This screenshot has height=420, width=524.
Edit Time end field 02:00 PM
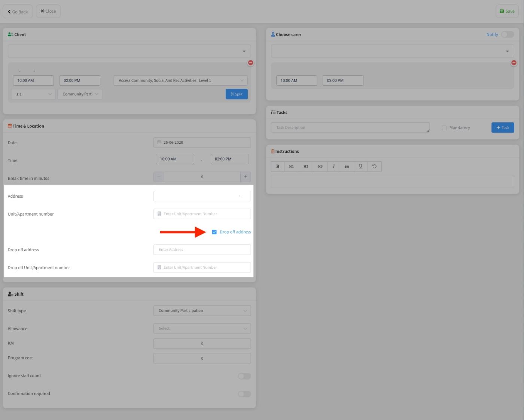click(230, 159)
